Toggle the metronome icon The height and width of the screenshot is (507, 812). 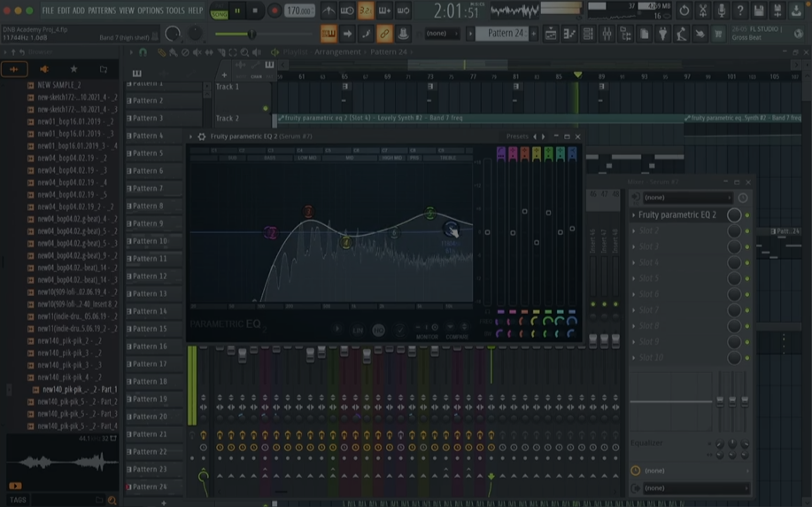tap(329, 11)
